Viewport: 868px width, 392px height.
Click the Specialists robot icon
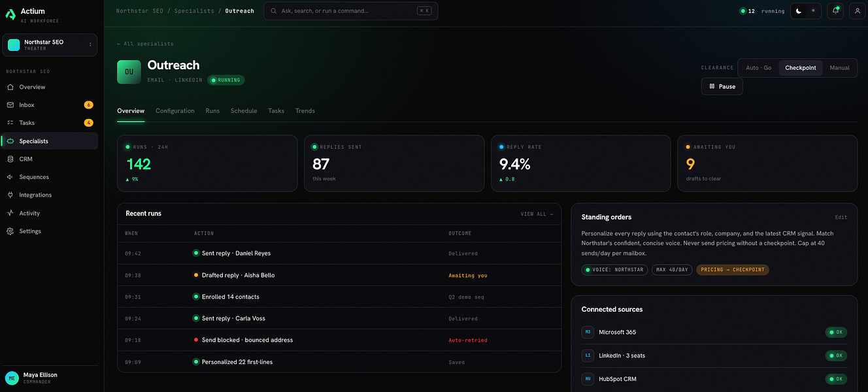tap(10, 141)
